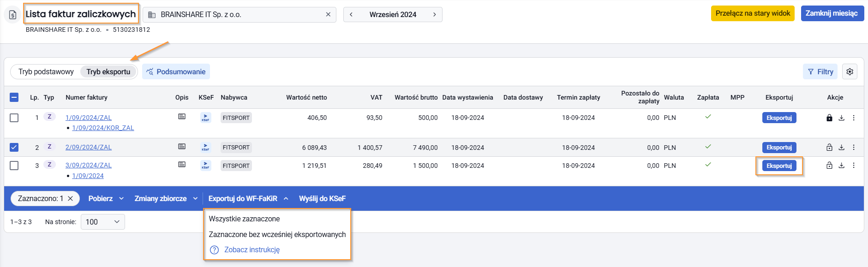
Task: Click Eksportuj for invoice 3/09/2024/ZAL
Action: [779, 166]
